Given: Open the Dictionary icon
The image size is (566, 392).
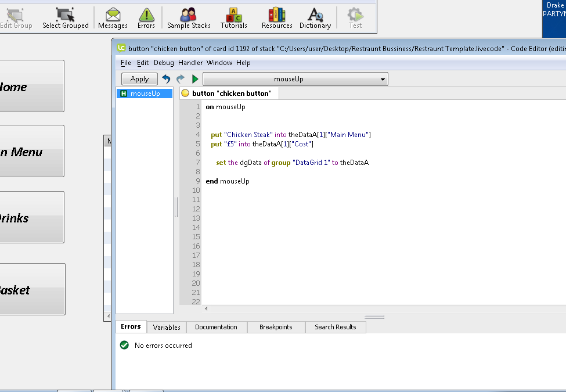Looking at the screenshot, I should 315,17.
